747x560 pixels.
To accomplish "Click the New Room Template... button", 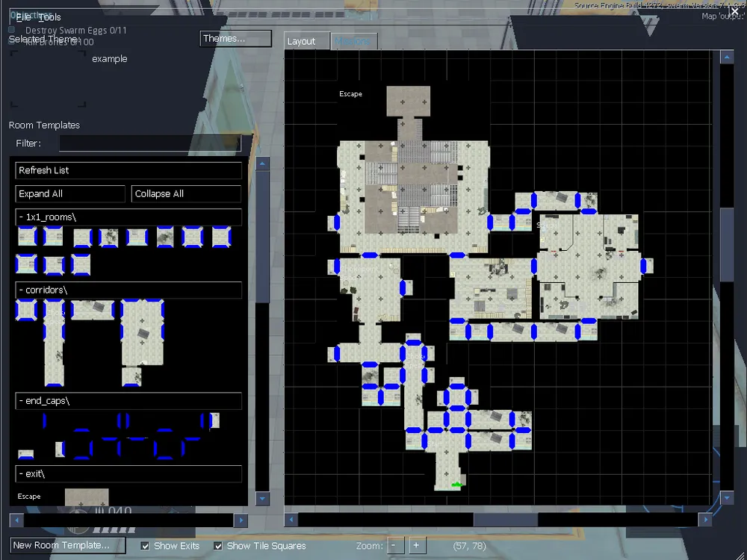I will [x=68, y=545].
